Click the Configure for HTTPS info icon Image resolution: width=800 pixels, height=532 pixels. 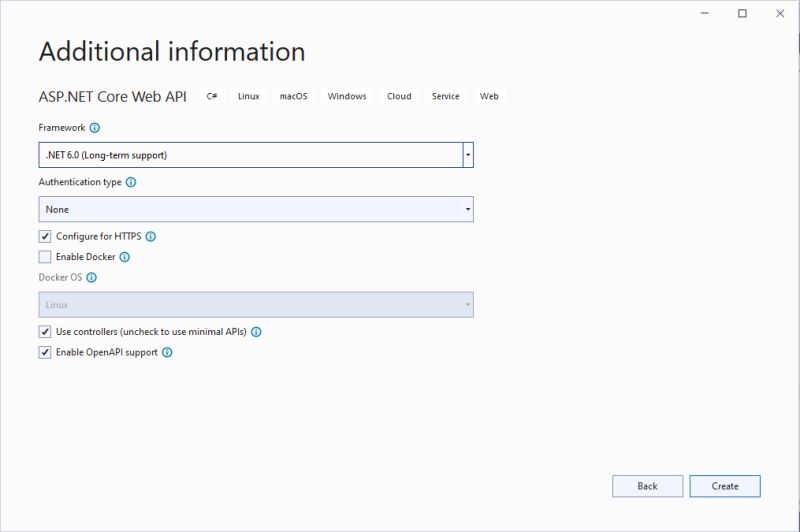click(x=151, y=237)
